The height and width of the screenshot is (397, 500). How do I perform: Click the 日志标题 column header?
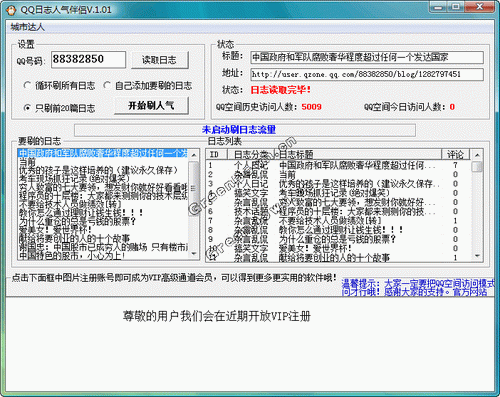pos(358,154)
